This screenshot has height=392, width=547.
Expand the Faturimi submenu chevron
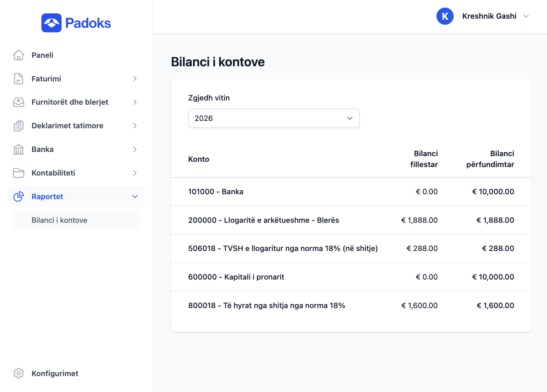coord(135,79)
